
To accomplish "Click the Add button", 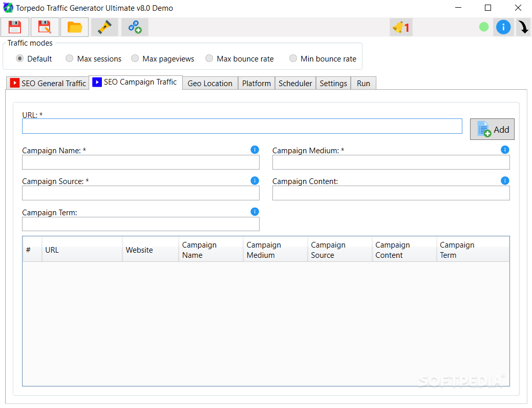I will [492, 130].
